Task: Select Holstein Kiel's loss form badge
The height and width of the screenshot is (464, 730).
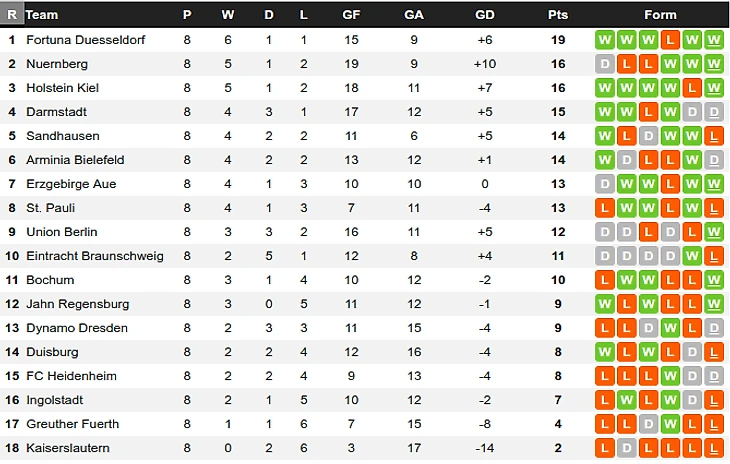Action: point(692,88)
